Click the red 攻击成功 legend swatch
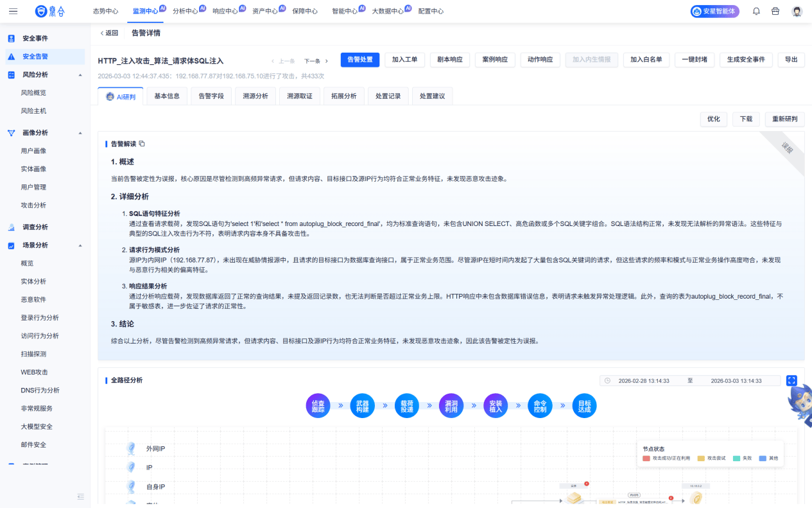 click(646, 459)
